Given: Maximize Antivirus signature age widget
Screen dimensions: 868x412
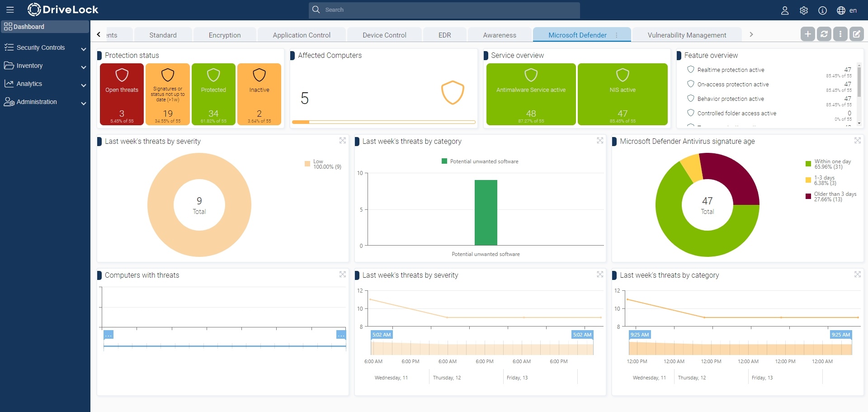Looking at the screenshot, I should [858, 141].
